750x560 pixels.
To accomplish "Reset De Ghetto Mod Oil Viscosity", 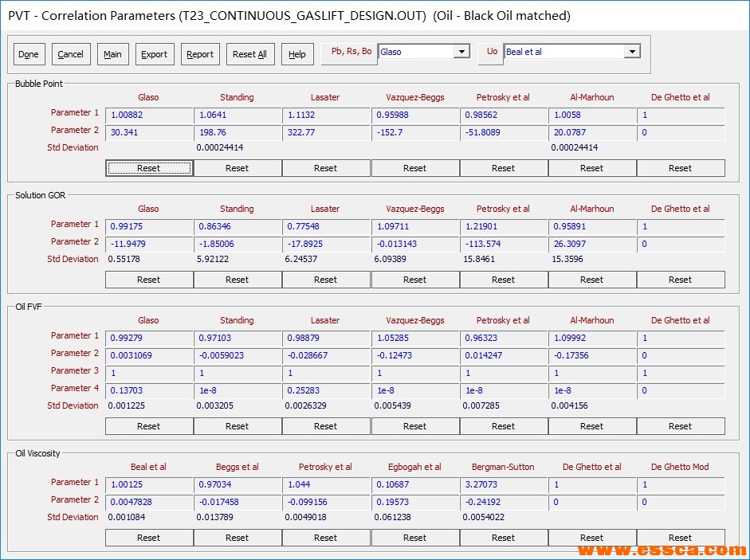I will [x=680, y=538].
